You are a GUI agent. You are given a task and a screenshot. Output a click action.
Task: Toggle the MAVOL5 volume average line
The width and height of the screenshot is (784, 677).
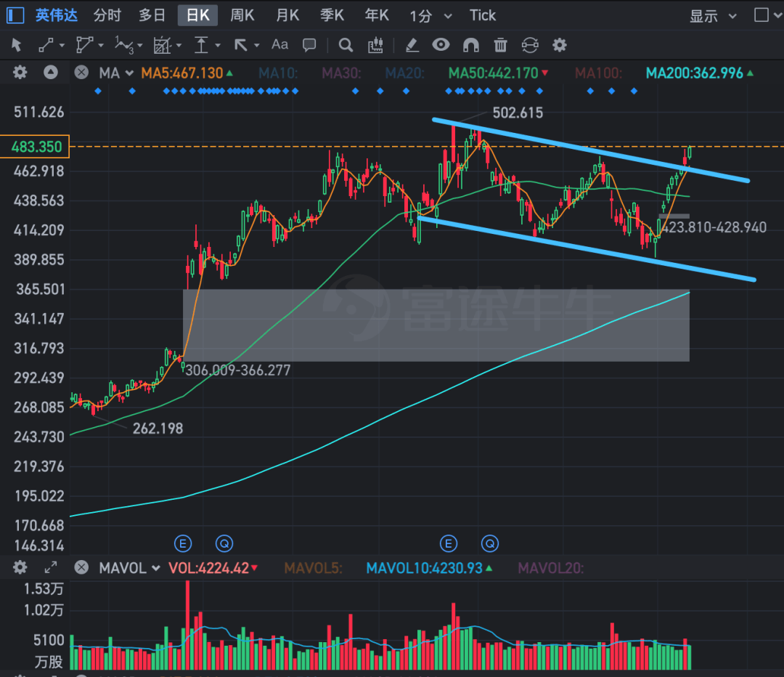[x=313, y=568]
